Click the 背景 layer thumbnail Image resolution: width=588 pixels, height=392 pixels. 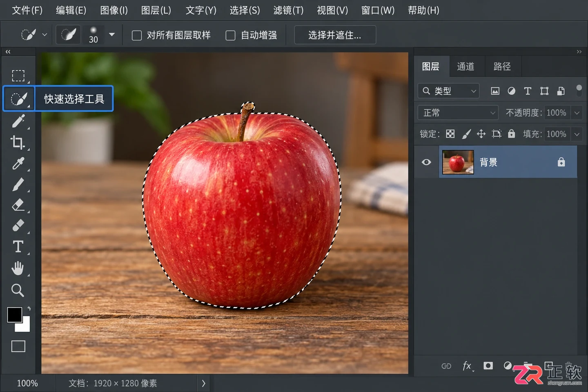458,162
